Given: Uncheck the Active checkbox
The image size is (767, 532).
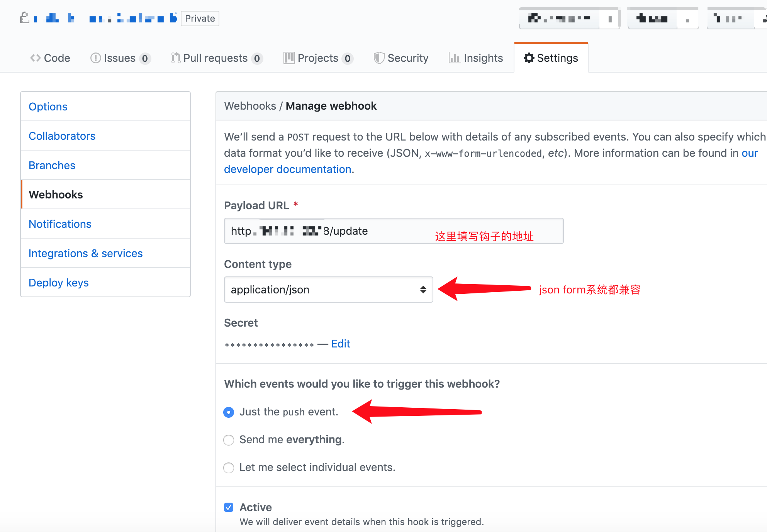Looking at the screenshot, I should [x=229, y=507].
